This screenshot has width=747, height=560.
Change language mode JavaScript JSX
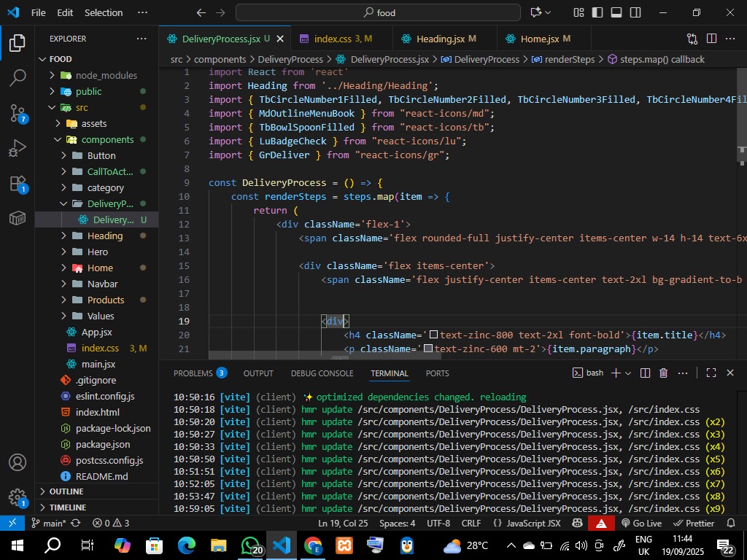tap(533, 524)
